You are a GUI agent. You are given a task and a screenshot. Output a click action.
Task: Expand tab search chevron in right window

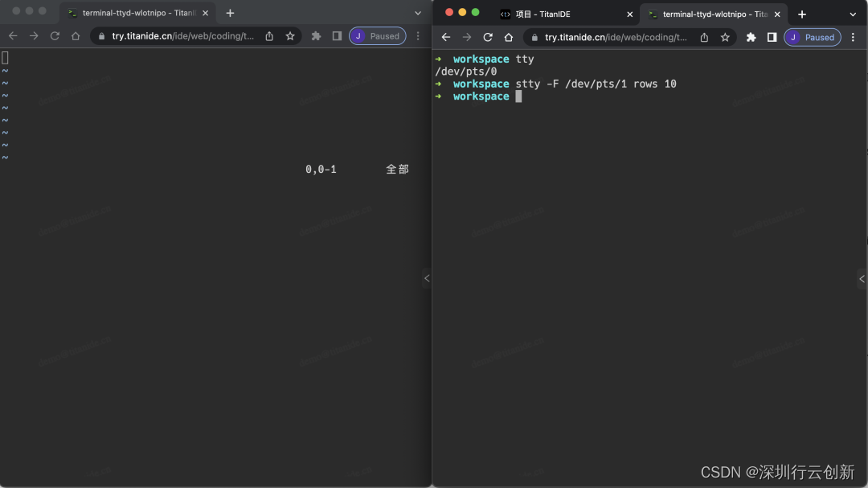point(853,14)
